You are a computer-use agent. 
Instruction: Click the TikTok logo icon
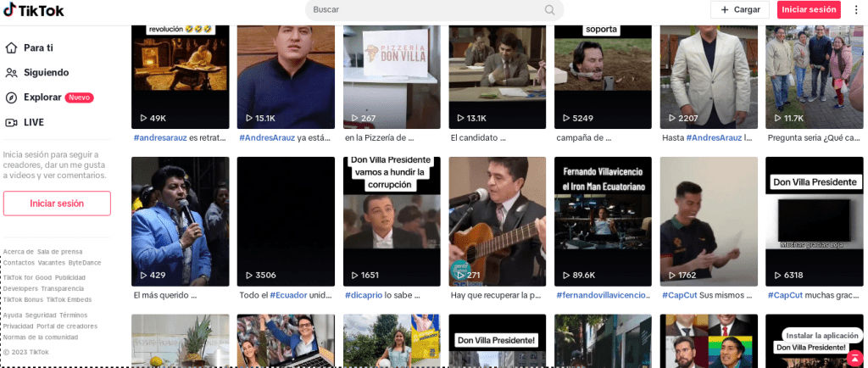[10, 10]
